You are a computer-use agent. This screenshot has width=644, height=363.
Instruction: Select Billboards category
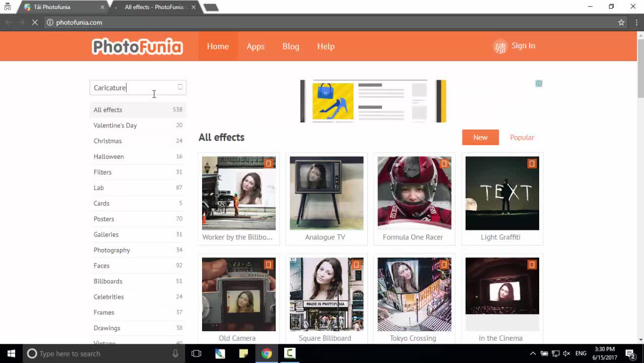tap(138, 281)
